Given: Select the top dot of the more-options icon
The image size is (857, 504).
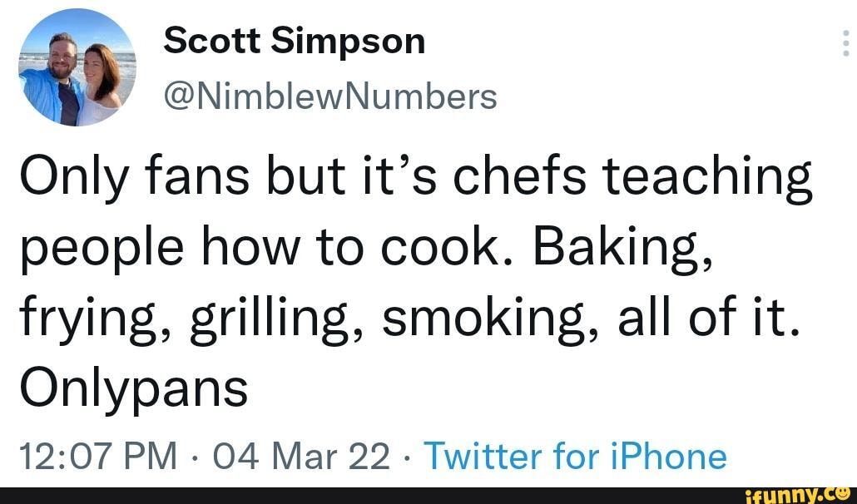Looking at the screenshot, I should coord(845,34).
